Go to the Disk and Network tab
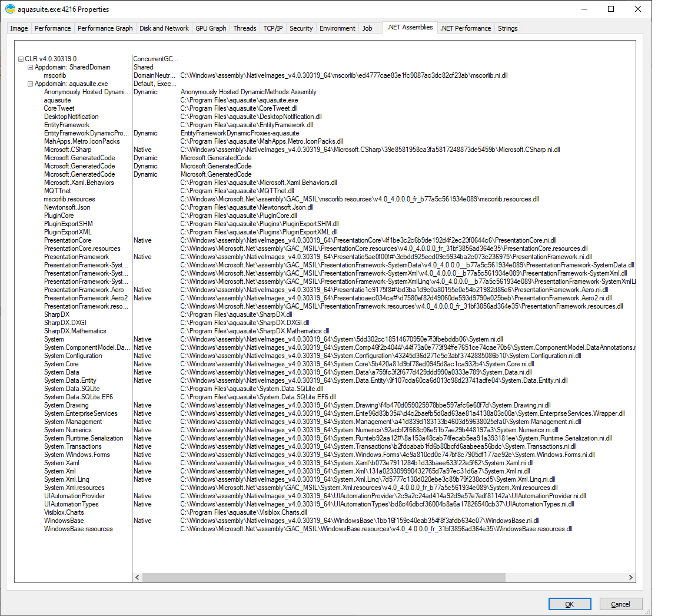 pos(164,28)
